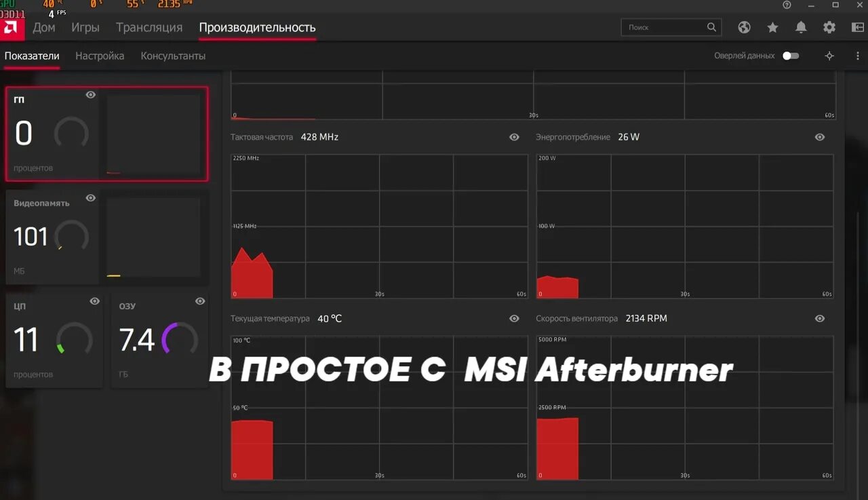868x500 pixels.
Task: Open favorites star icon
Action: pos(772,27)
